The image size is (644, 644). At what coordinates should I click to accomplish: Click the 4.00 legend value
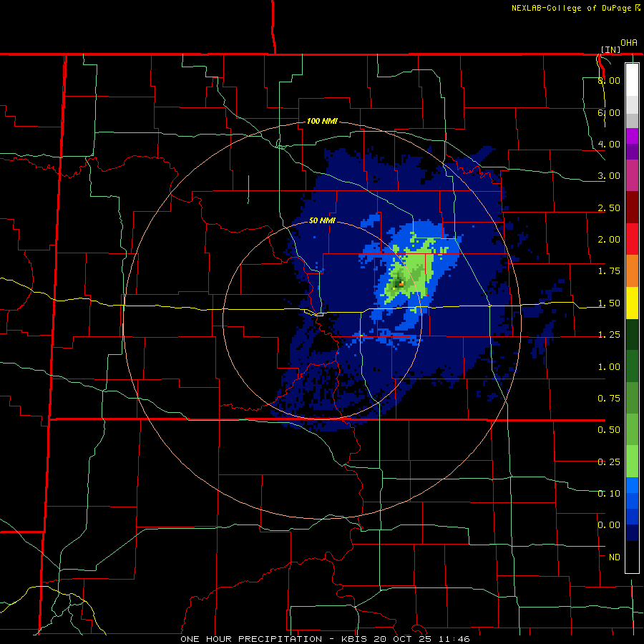pos(609,144)
